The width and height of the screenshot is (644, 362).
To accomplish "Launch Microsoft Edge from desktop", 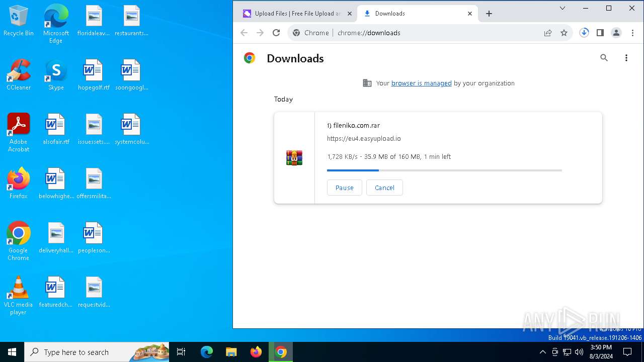I will pos(56,24).
